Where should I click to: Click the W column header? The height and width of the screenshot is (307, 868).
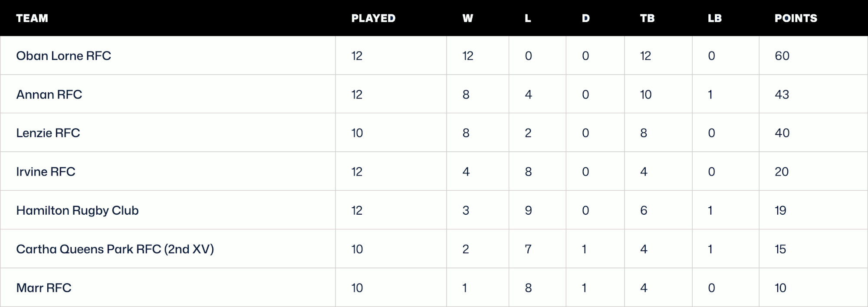pos(467,18)
